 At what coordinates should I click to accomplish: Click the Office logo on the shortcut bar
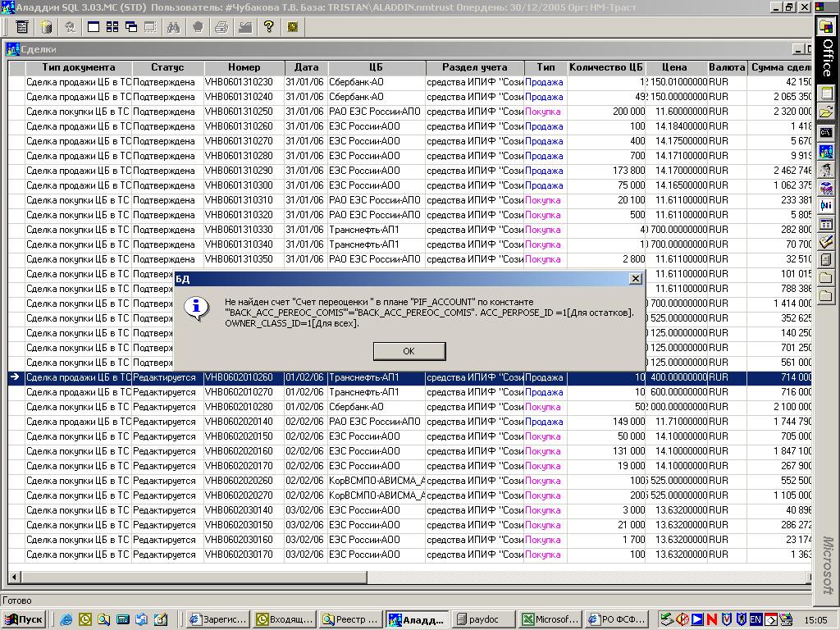(x=826, y=25)
